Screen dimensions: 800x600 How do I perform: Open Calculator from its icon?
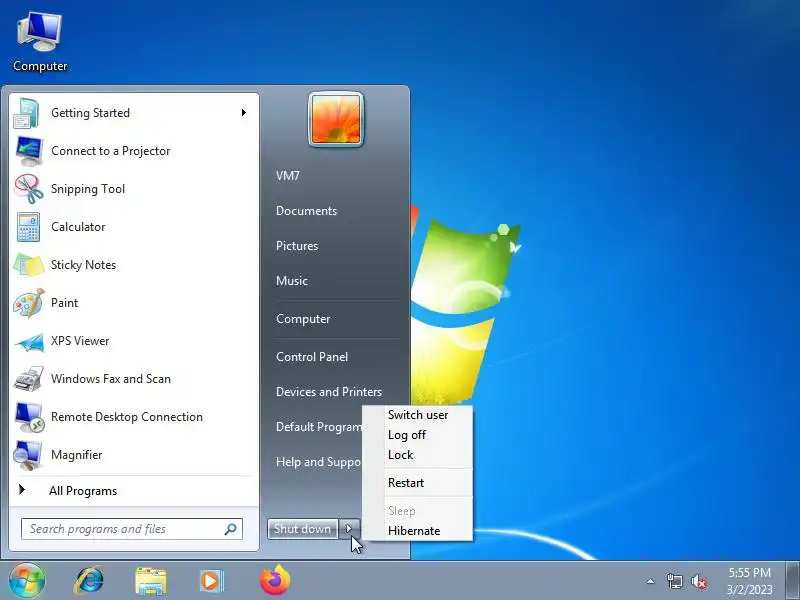(28, 227)
